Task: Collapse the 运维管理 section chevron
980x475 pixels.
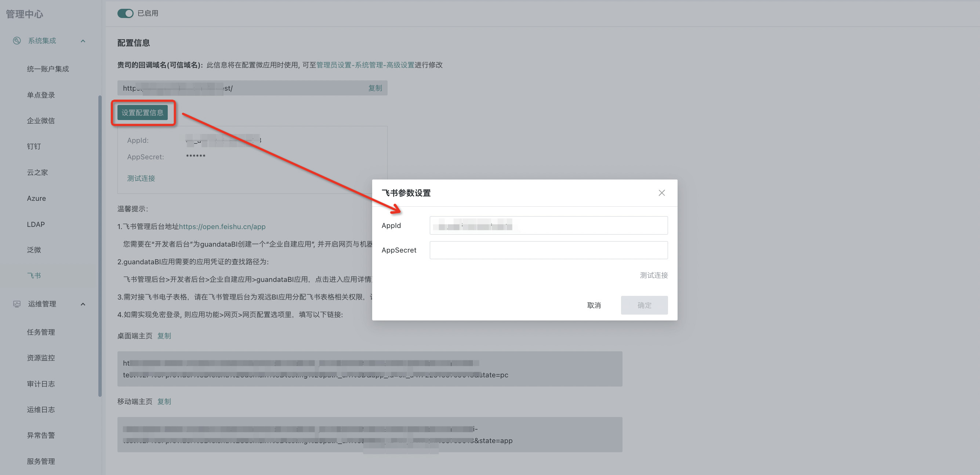Action: pos(83,304)
